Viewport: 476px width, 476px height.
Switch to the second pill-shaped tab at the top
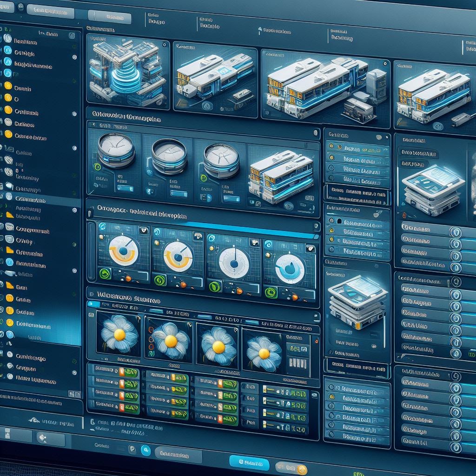pos(110,17)
